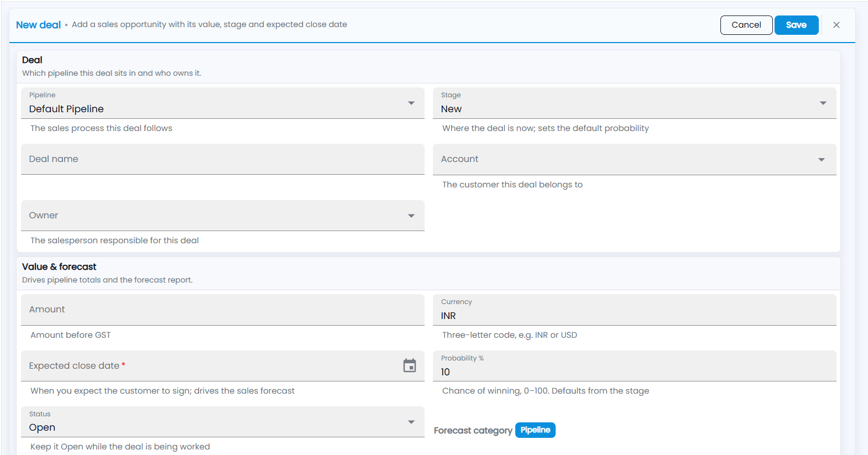Click 'The sales process this deal follows' text
The image size is (868, 455).
click(101, 128)
